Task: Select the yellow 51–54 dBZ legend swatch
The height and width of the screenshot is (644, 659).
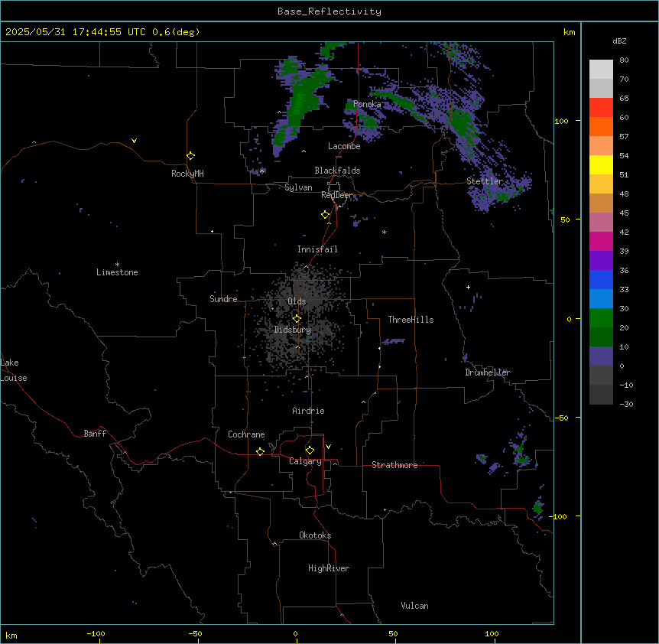Action: pos(601,164)
